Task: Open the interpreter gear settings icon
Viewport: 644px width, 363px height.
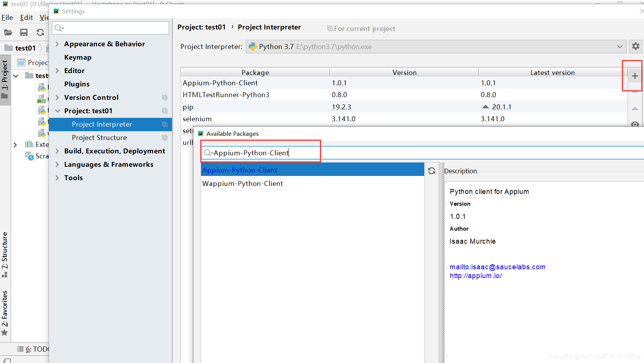Action: 636,46
